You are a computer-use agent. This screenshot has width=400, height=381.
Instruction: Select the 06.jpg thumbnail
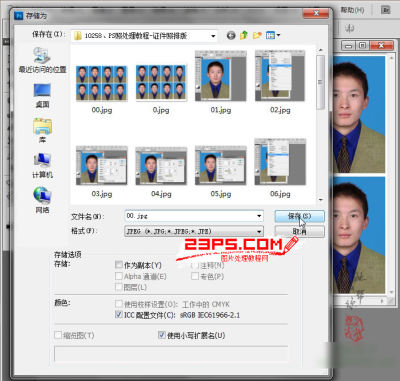pyautogui.click(x=280, y=162)
